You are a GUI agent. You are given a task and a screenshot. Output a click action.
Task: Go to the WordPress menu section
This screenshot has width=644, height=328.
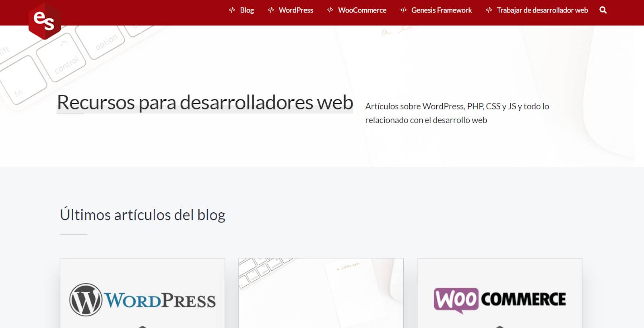tap(296, 10)
